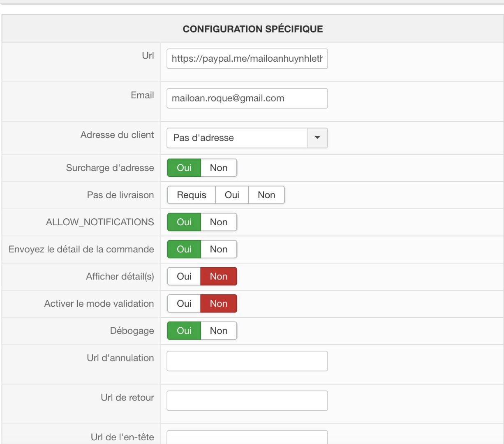The image size is (504, 444).
Task: Turn off Envoyez le détail de la commande
Action: tap(218, 249)
